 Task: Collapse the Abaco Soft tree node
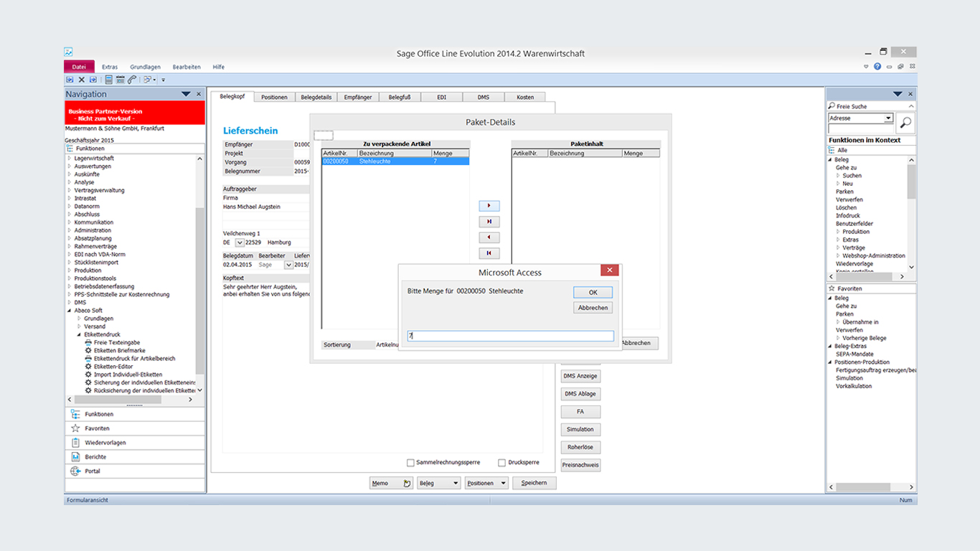click(x=69, y=311)
